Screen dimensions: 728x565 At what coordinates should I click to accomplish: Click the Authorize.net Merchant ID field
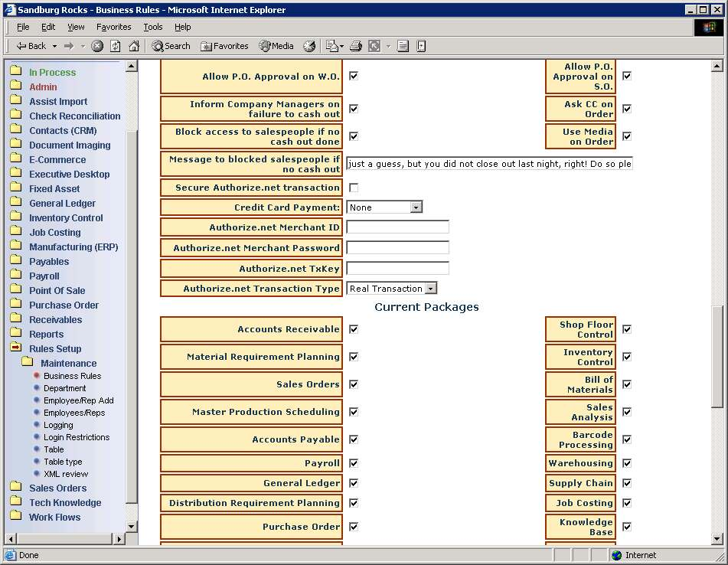[x=397, y=227]
